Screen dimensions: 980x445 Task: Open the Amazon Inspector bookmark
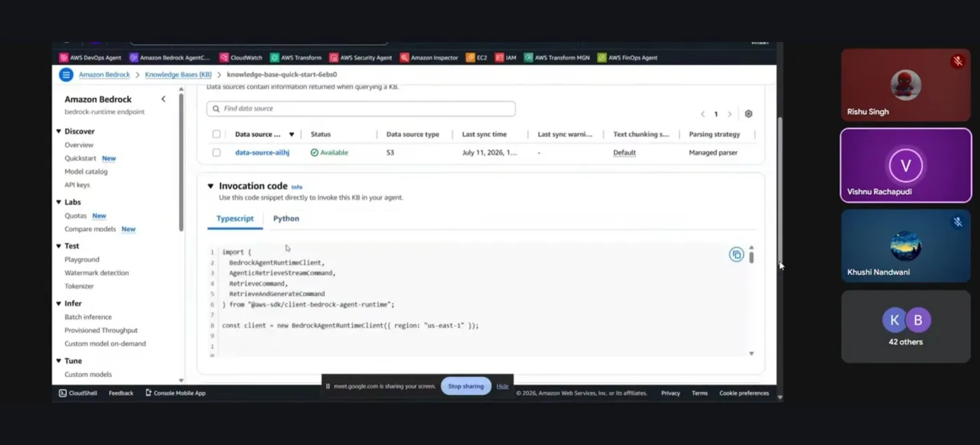[x=429, y=58]
